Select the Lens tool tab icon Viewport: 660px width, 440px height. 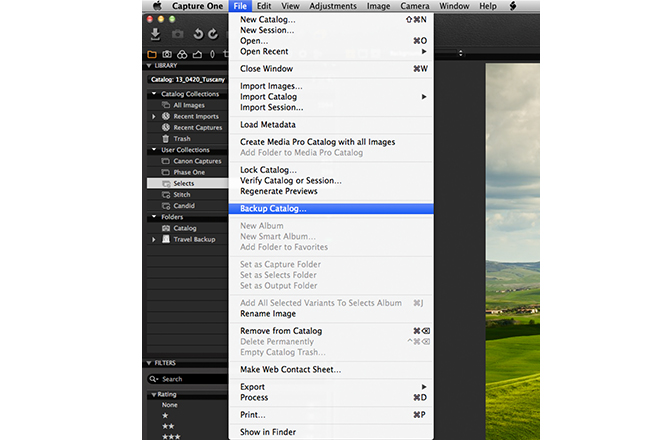click(x=212, y=54)
